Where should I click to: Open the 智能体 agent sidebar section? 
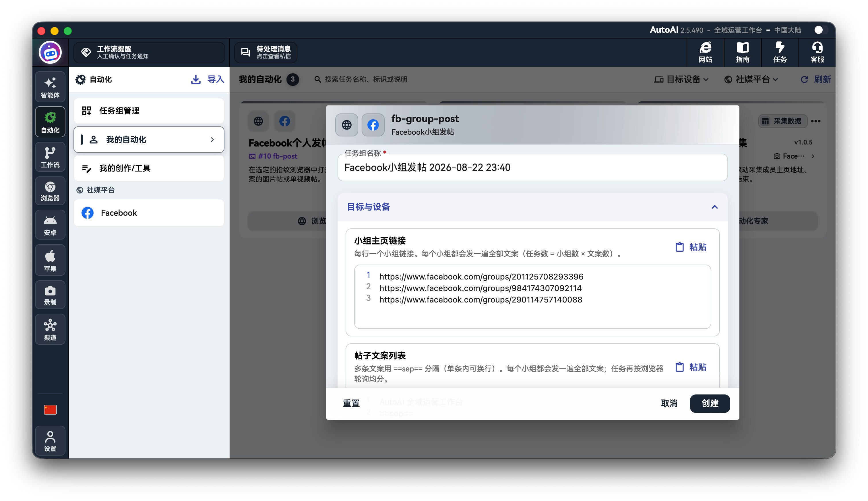(x=50, y=87)
